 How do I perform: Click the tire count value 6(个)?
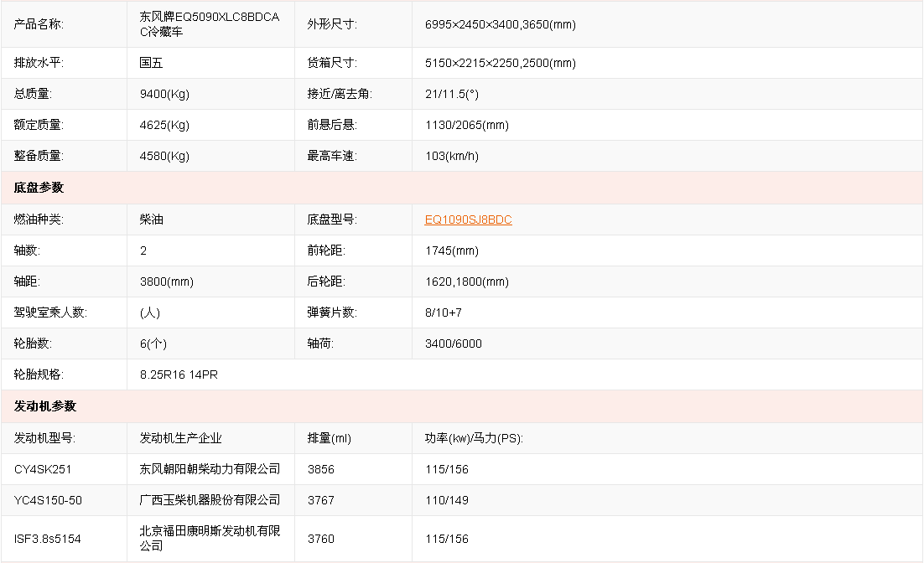coord(153,344)
